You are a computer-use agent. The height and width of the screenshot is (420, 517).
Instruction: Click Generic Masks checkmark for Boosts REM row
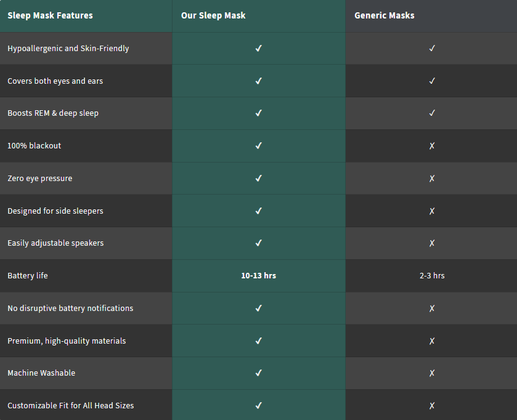point(432,113)
